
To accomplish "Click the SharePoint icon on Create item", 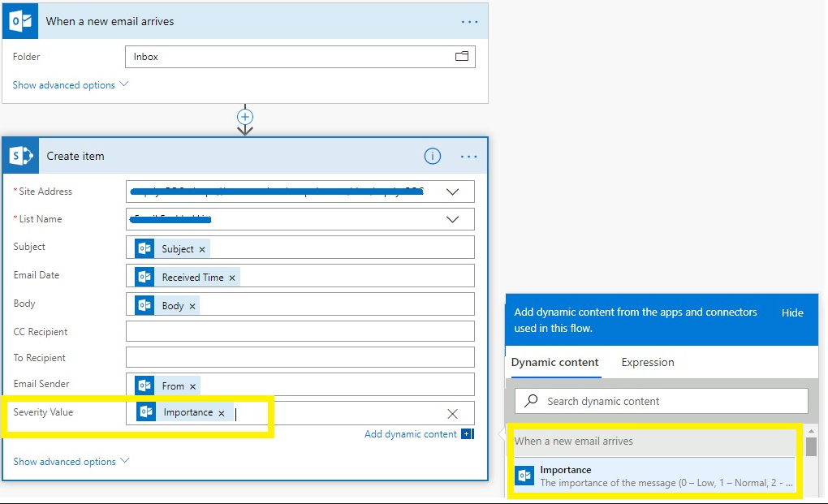I will click(20, 156).
